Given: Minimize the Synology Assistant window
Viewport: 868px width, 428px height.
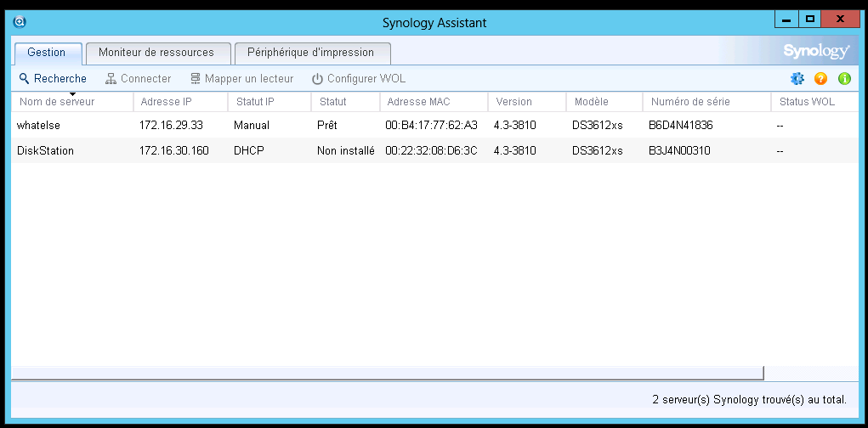Looking at the screenshot, I should tap(786, 20).
